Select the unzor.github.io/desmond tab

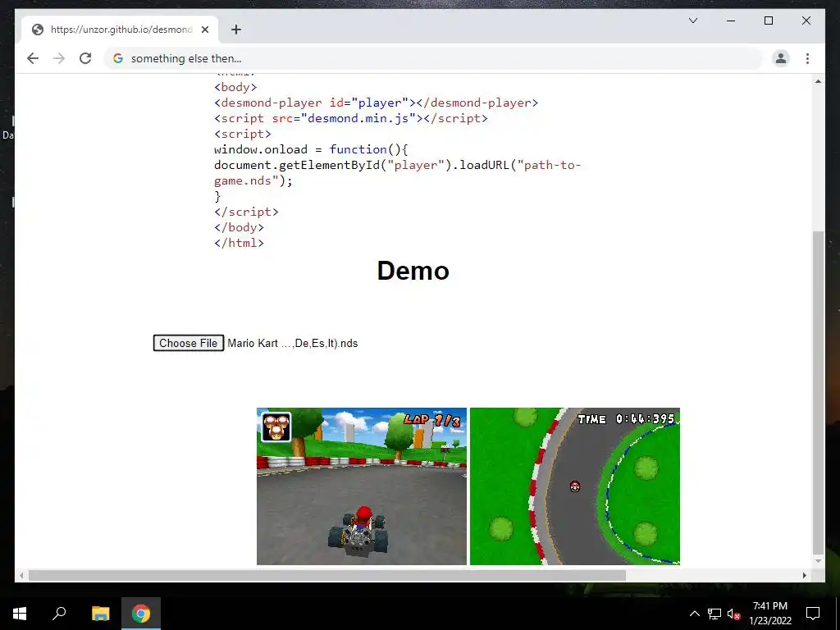pyautogui.click(x=120, y=30)
